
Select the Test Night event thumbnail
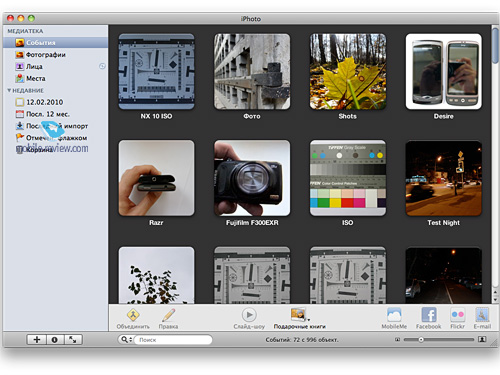pyautogui.click(x=444, y=178)
